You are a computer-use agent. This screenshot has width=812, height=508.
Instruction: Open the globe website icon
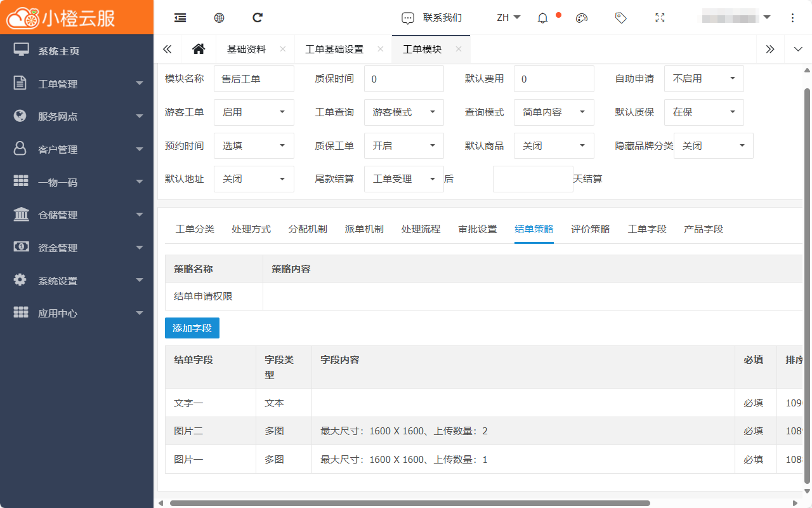click(x=219, y=18)
